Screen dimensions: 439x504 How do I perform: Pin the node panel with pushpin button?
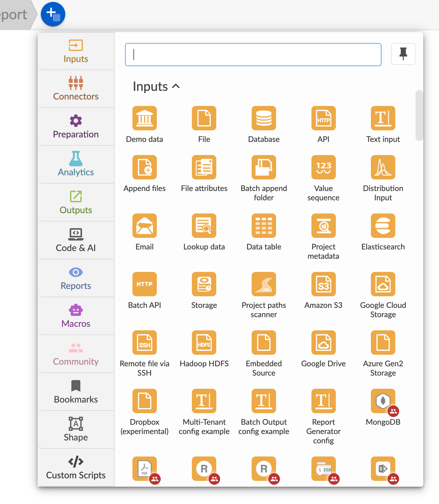coord(403,54)
